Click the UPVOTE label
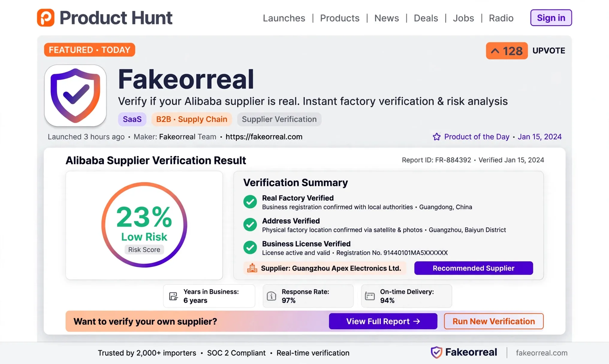The height and width of the screenshot is (364, 609). (x=549, y=51)
